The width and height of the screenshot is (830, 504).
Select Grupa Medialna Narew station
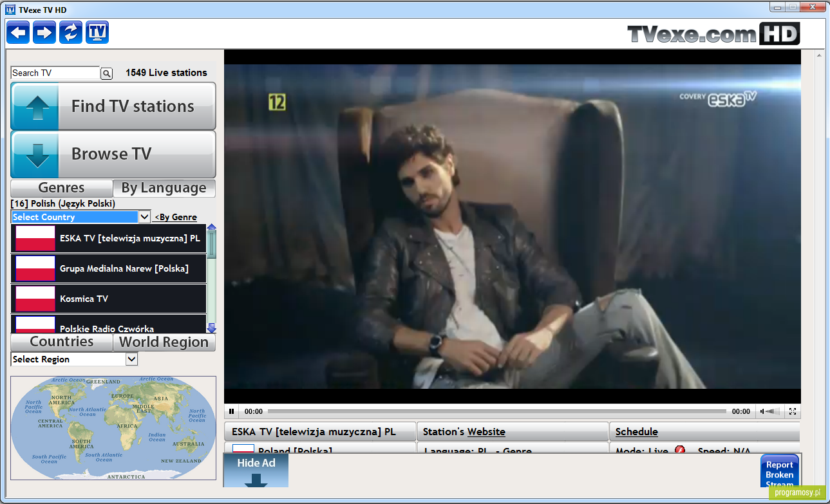(x=108, y=268)
